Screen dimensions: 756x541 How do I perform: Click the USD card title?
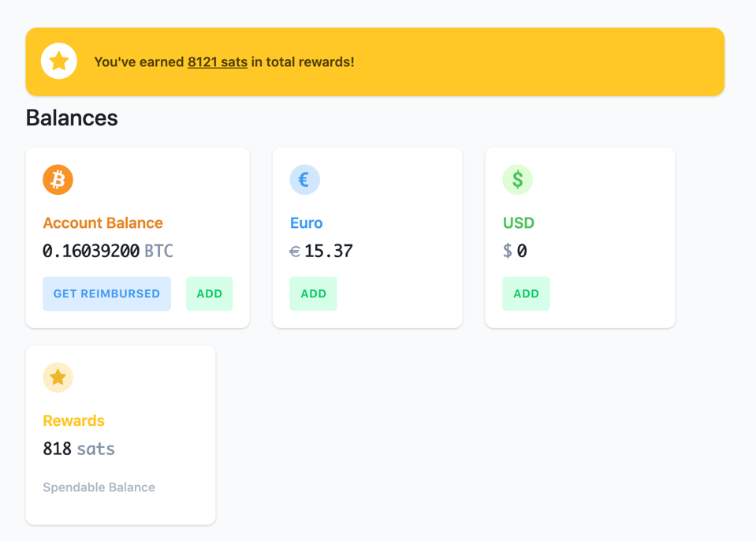pos(519,223)
